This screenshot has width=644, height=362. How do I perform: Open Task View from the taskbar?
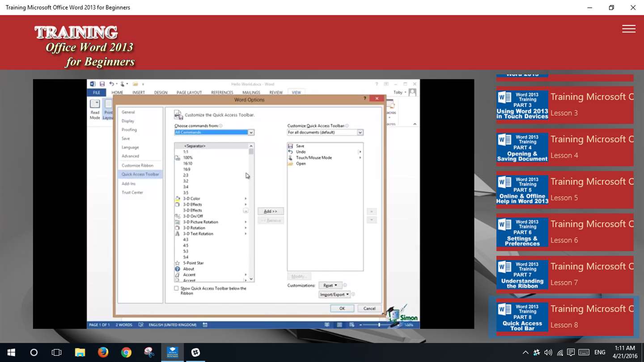click(56, 352)
